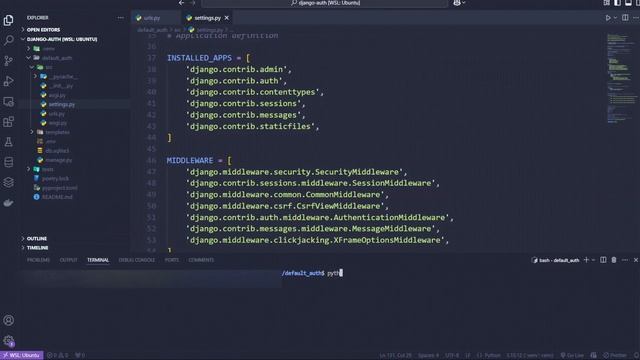Image resolution: width=640 pixels, height=360 pixels.
Task: Open the Explorer view in activity bar
Action: (8, 20)
